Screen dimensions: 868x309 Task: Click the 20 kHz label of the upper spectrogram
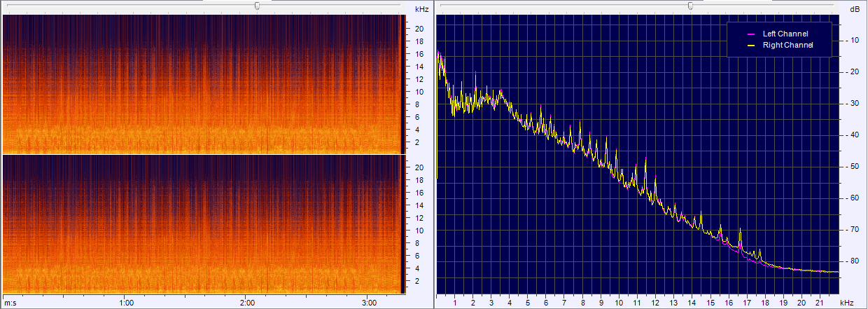point(419,29)
